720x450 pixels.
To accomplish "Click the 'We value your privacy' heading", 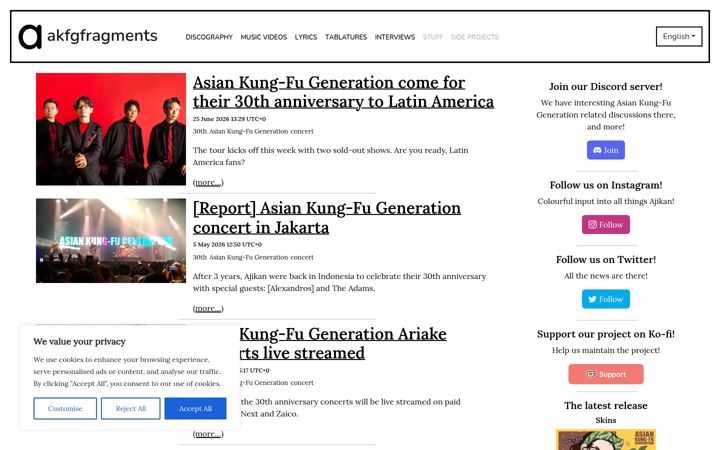I will click(79, 342).
